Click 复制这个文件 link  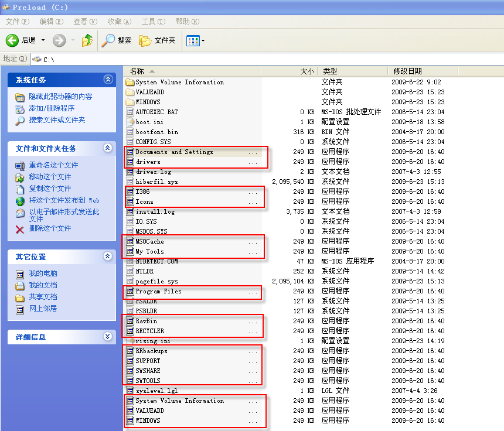click(x=50, y=189)
